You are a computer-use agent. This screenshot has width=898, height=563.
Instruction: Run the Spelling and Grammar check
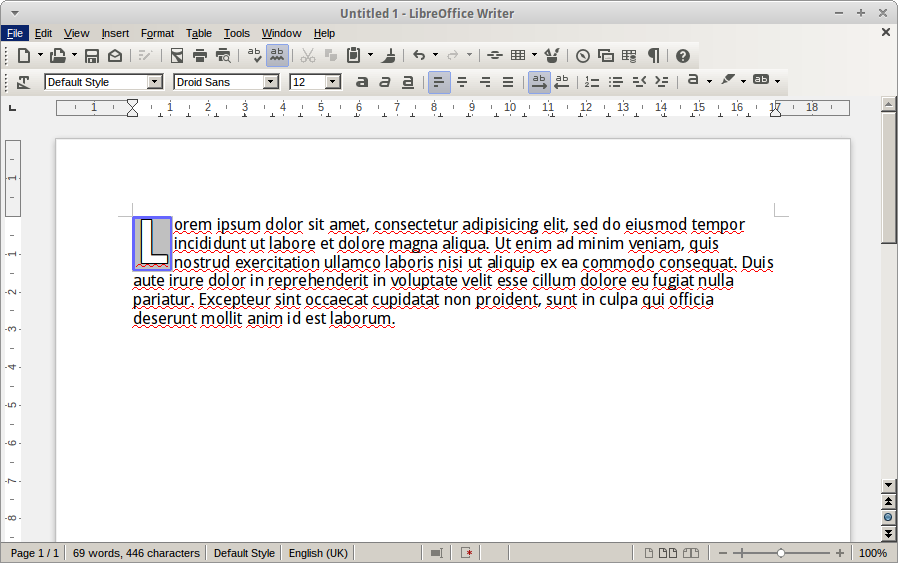254,56
